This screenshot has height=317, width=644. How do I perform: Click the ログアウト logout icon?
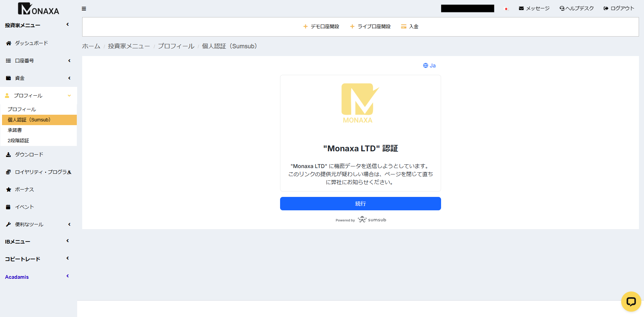pyautogui.click(x=606, y=8)
